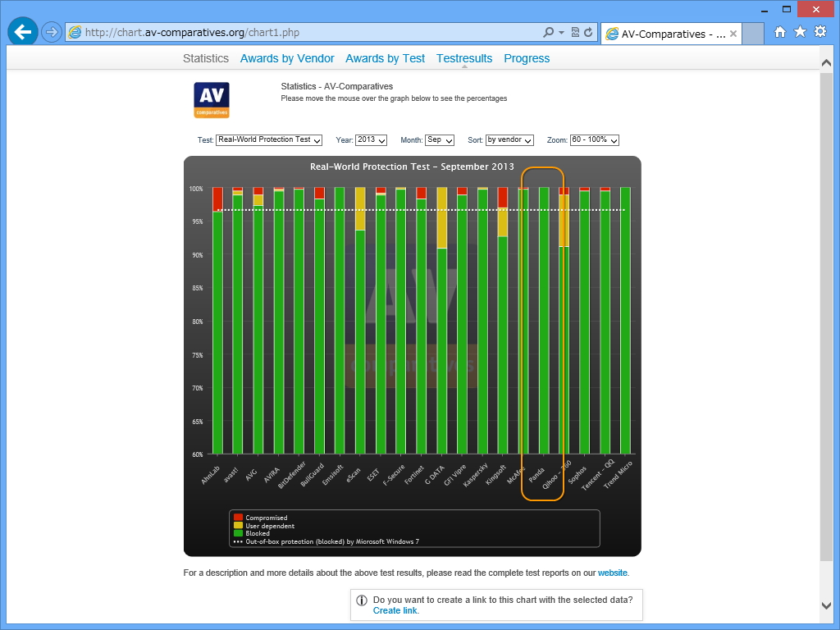Click the green Blocked legend swatch

238,533
